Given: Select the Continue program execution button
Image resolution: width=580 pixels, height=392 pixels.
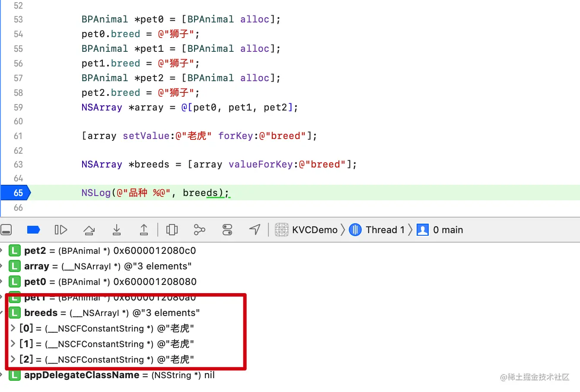Looking at the screenshot, I should (61, 230).
